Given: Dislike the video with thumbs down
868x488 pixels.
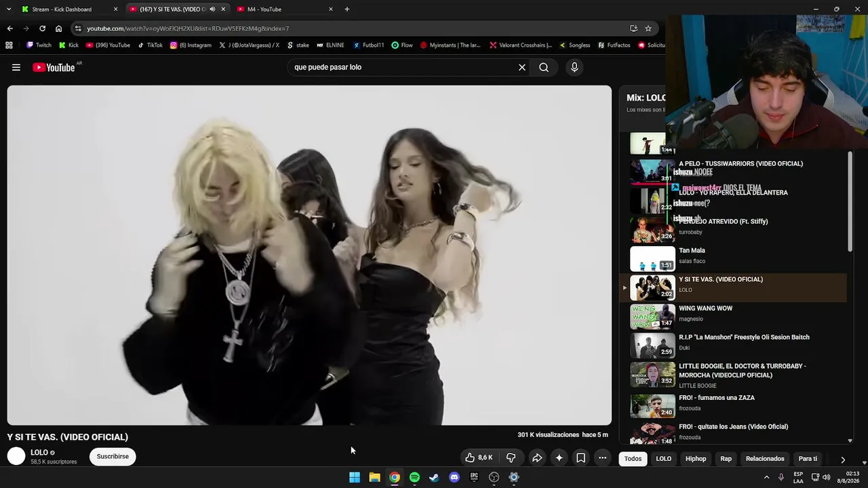Looking at the screenshot, I should click(x=511, y=457).
